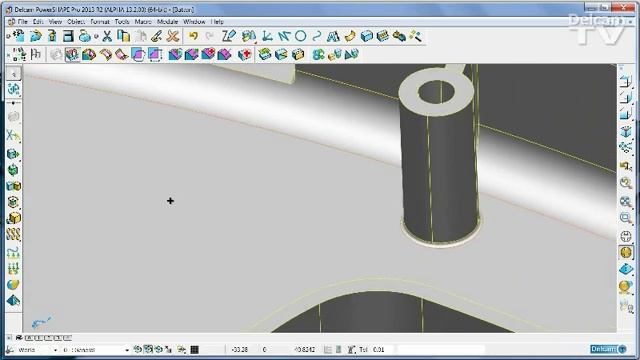Viewport: 640px width, 360px height.
Task: Click the Print icon
Action: click(x=84, y=36)
